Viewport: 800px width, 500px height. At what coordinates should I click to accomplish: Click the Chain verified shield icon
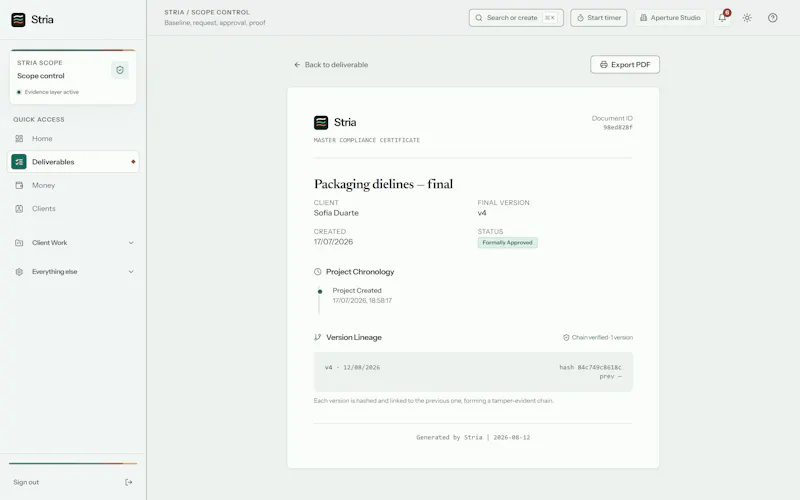(566, 338)
